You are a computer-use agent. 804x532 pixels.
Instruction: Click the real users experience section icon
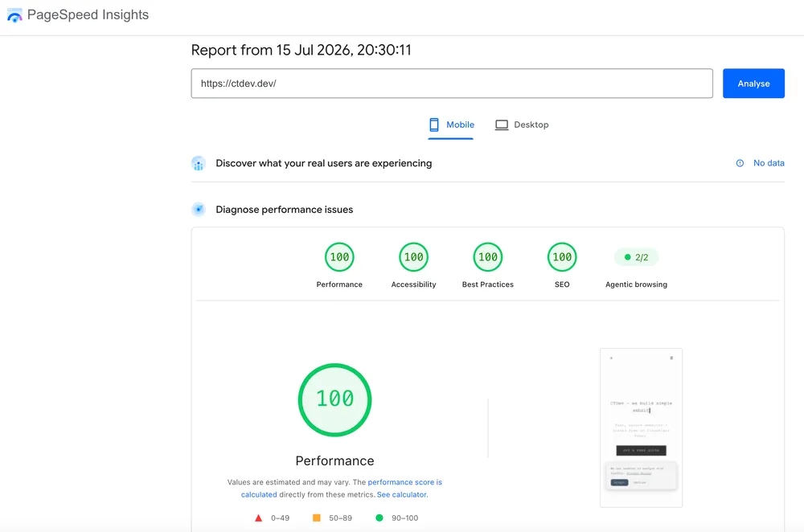pyautogui.click(x=199, y=163)
